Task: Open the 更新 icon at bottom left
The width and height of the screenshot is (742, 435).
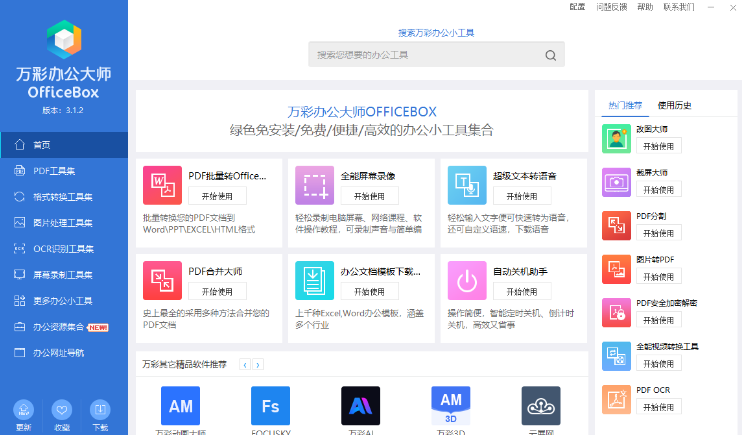Action: pyautogui.click(x=24, y=409)
